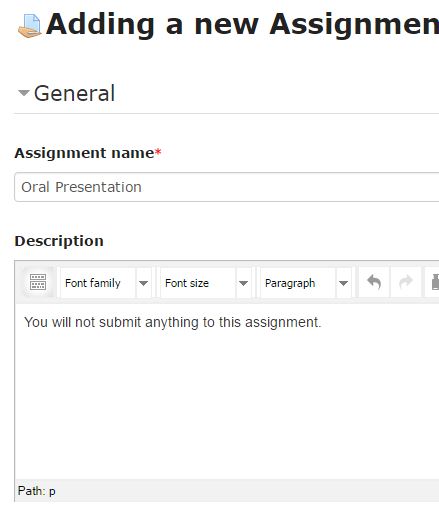The height and width of the screenshot is (512, 439).
Task: Click the Description field label
Action: click(x=59, y=241)
